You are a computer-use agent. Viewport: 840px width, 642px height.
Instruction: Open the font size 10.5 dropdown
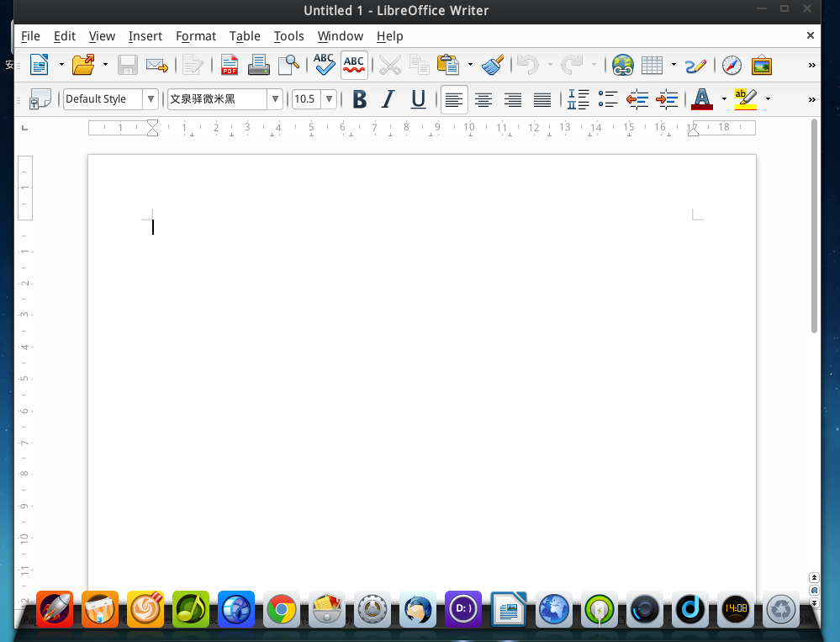[x=329, y=99]
